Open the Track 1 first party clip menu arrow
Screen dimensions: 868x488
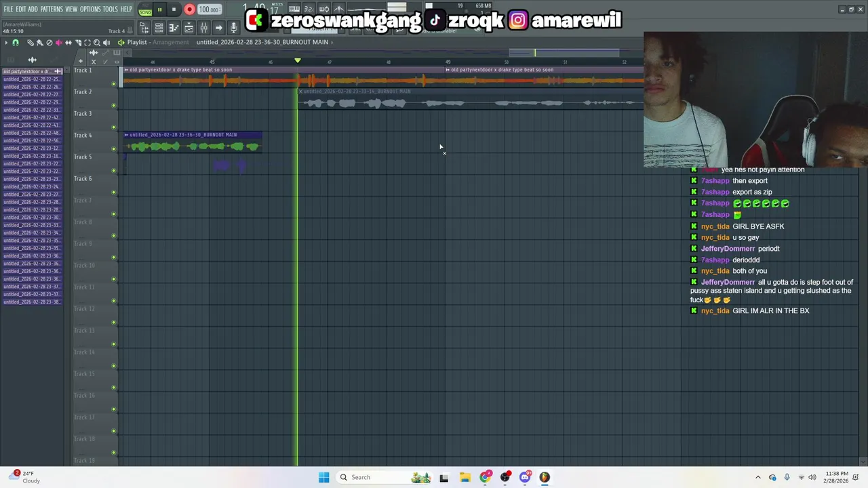(x=126, y=70)
